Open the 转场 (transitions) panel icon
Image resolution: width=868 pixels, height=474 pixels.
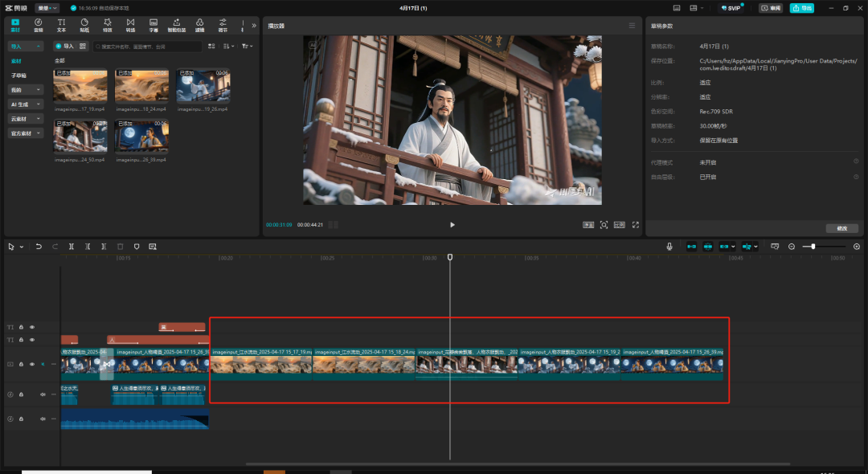click(130, 25)
